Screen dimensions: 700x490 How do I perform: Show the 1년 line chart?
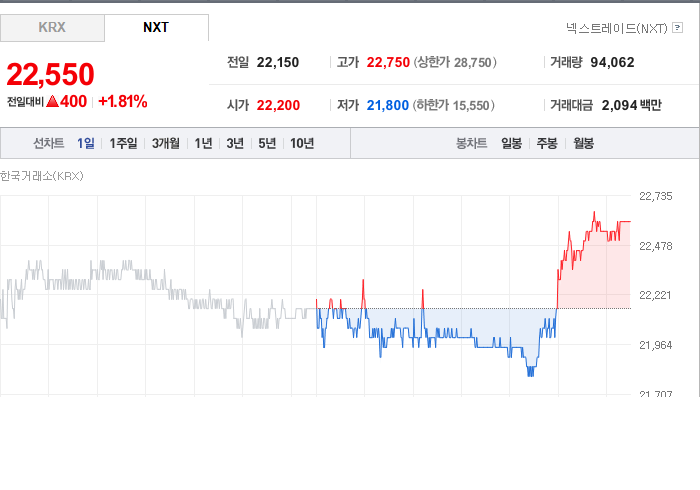click(203, 143)
